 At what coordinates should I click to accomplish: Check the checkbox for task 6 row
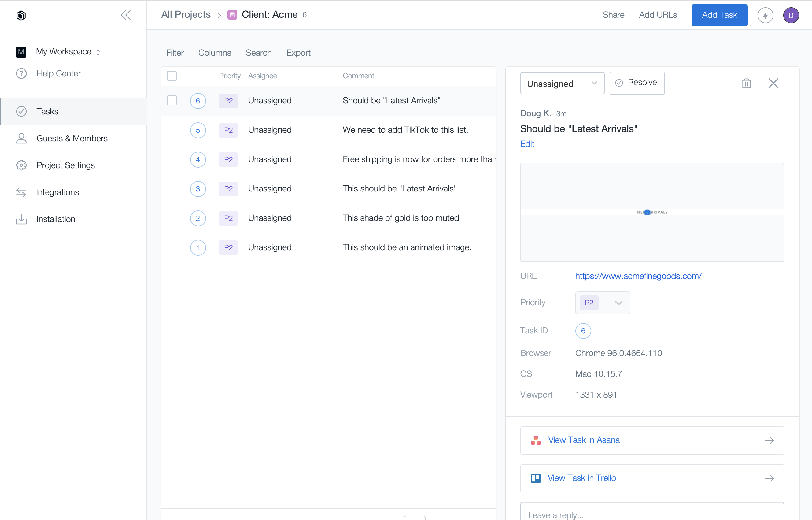(x=172, y=100)
